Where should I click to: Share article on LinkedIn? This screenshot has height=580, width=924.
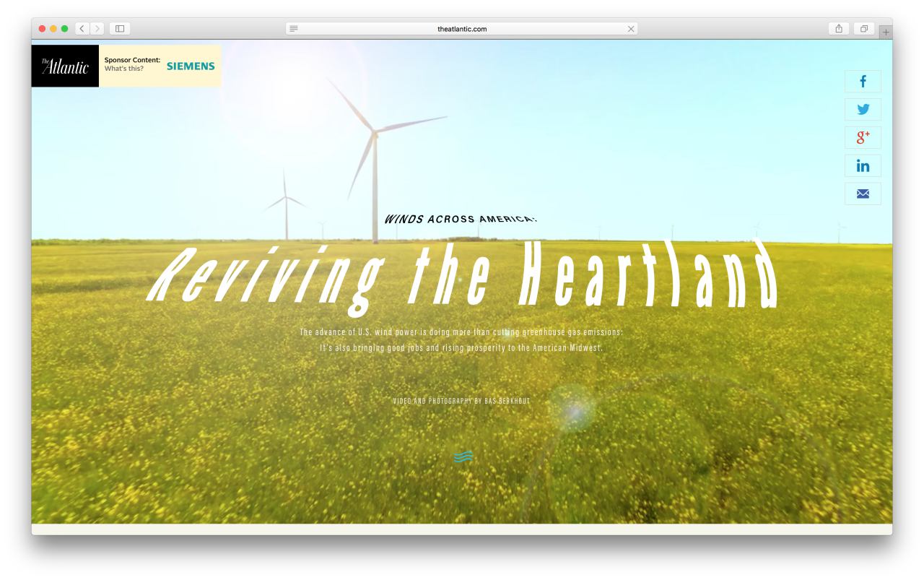coord(863,166)
